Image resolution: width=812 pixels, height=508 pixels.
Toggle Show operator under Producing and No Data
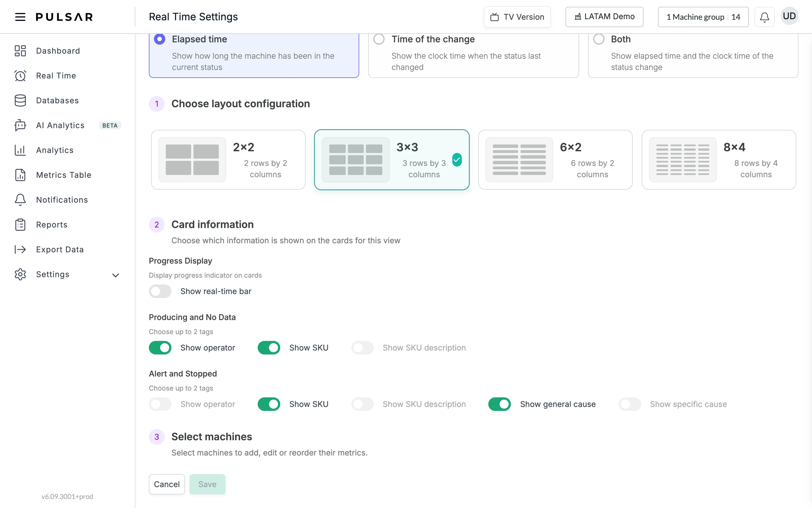tap(160, 348)
